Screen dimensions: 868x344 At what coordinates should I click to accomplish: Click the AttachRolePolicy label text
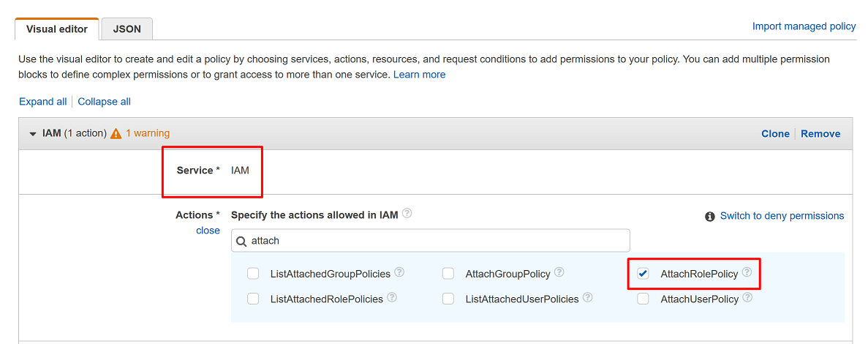pyautogui.click(x=699, y=274)
